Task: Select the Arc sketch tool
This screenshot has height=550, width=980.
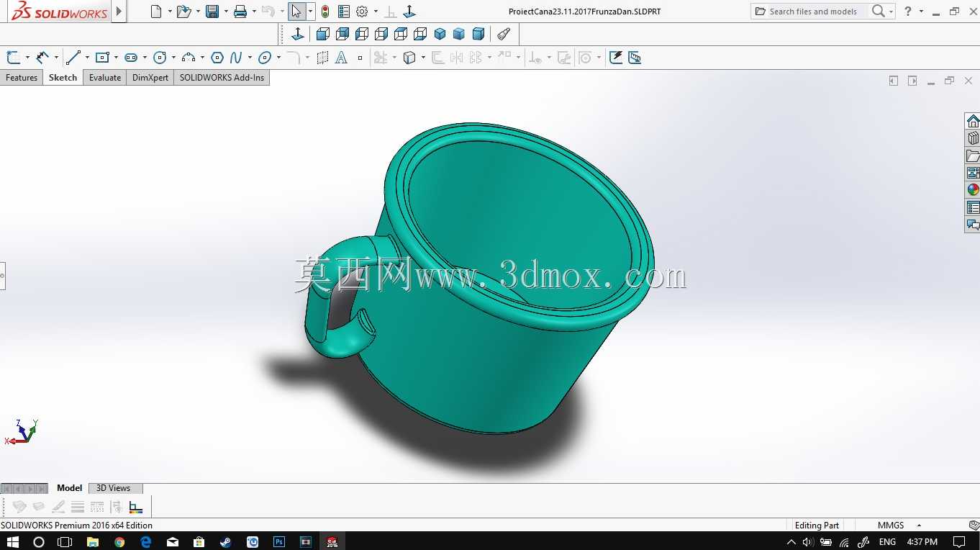Action: [189, 58]
